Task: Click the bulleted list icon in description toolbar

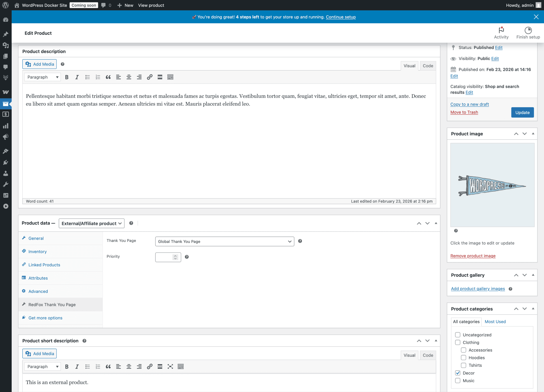Action: [88, 77]
